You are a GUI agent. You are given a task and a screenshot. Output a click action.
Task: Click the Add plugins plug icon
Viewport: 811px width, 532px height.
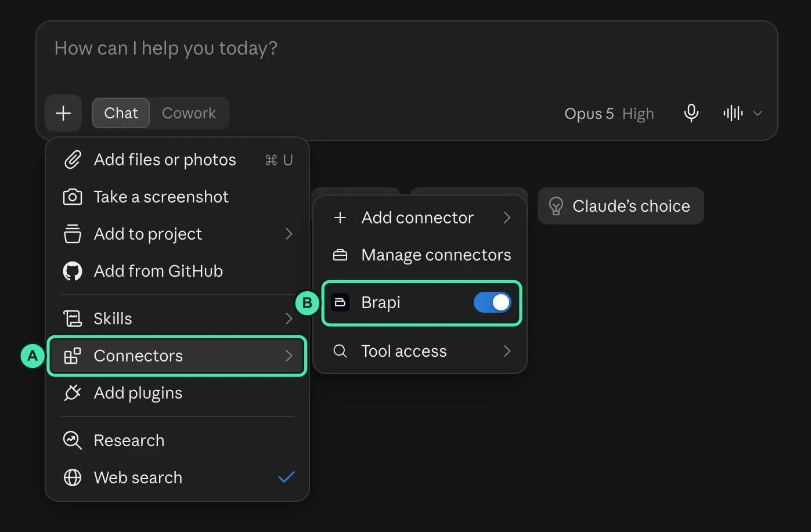[x=73, y=393]
